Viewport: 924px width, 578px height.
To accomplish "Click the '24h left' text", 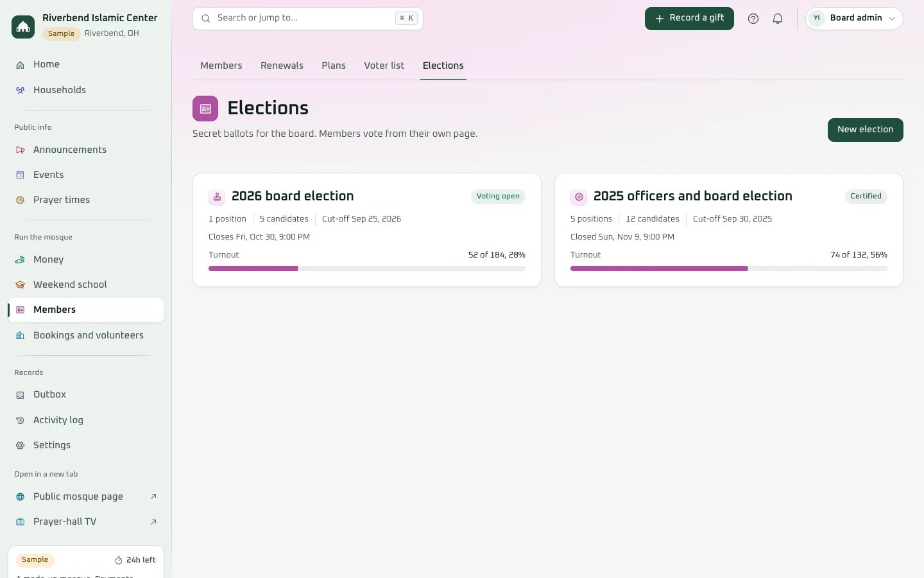I will coord(141,561).
